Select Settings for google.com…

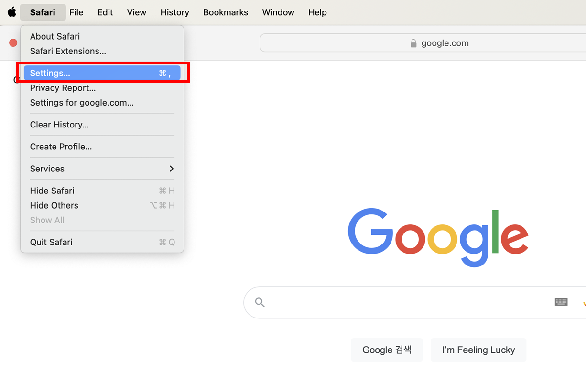click(x=102, y=103)
